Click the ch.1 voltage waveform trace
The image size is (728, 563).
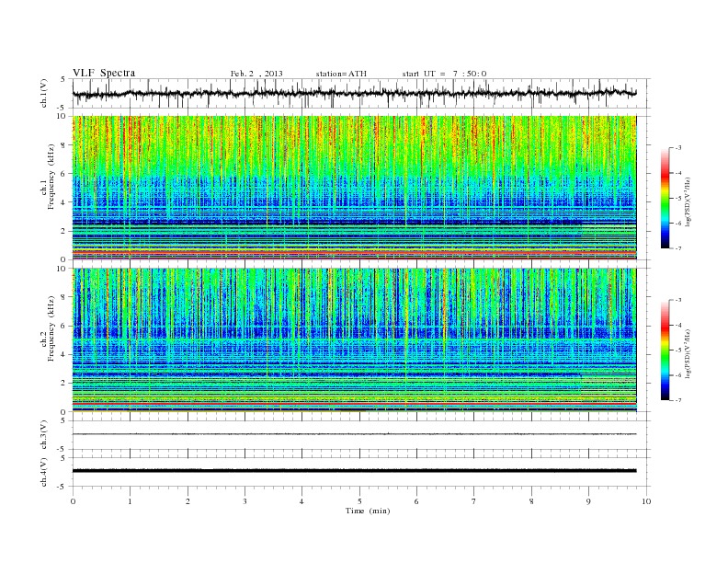(354, 93)
